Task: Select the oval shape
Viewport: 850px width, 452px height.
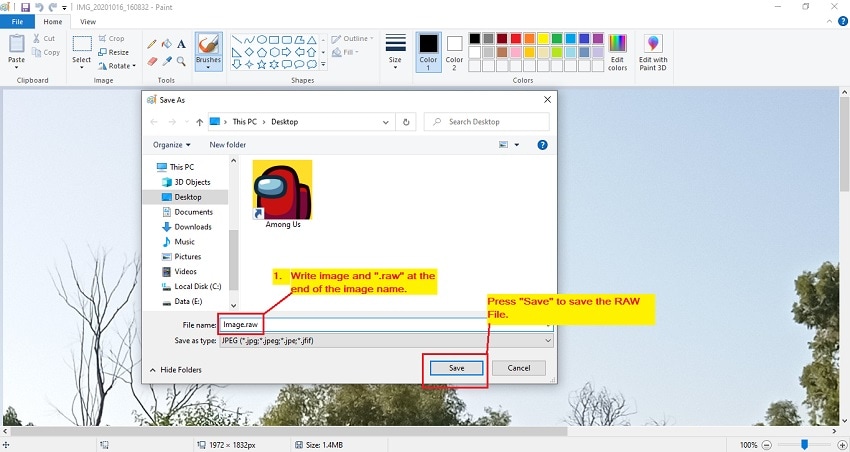Action: pos(261,40)
